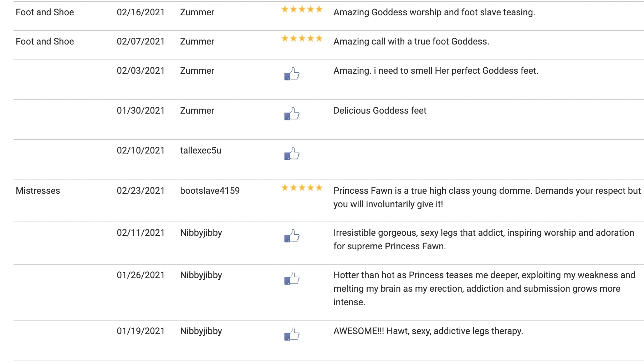
Task: Open the Mistresses category label
Action: tap(38, 191)
